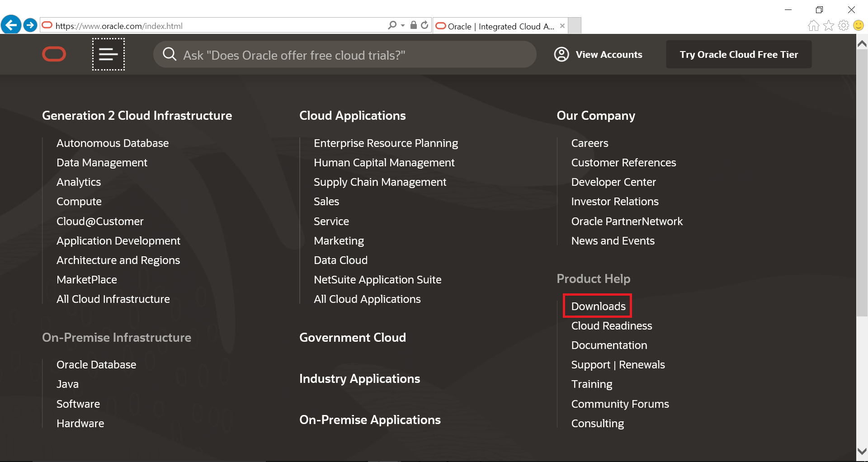Select Sales link
The width and height of the screenshot is (868, 462).
pos(326,202)
